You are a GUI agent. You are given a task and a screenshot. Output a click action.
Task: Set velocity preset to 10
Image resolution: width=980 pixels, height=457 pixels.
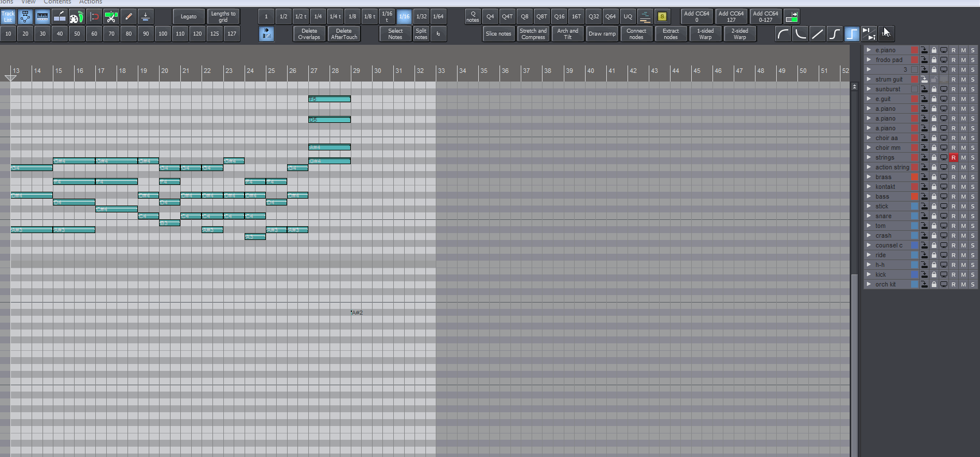[x=8, y=34]
